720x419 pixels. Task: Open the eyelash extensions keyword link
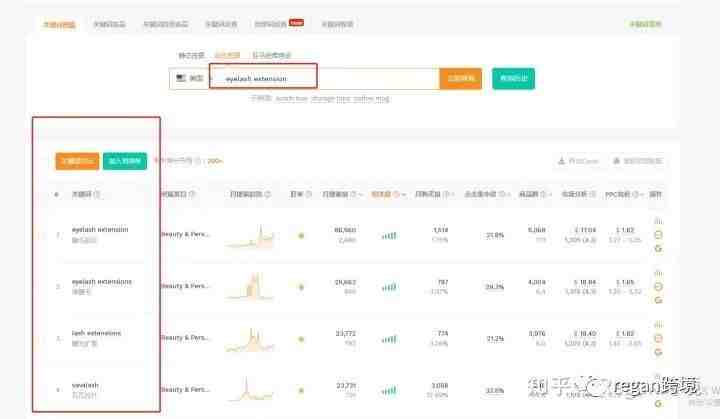click(101, 281)
